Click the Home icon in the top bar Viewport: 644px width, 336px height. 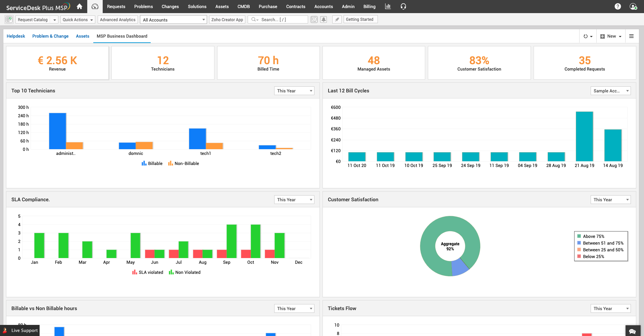[x=79, y=6]
